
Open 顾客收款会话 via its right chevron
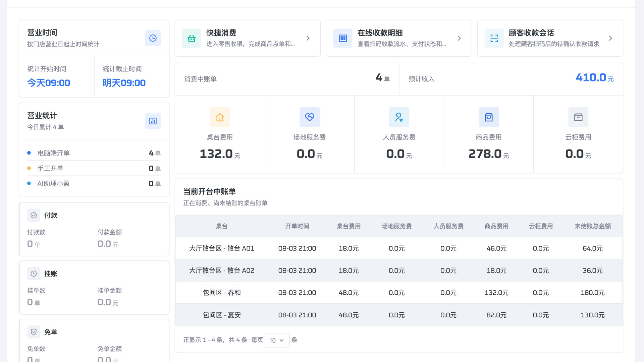(x=610, y=38)
